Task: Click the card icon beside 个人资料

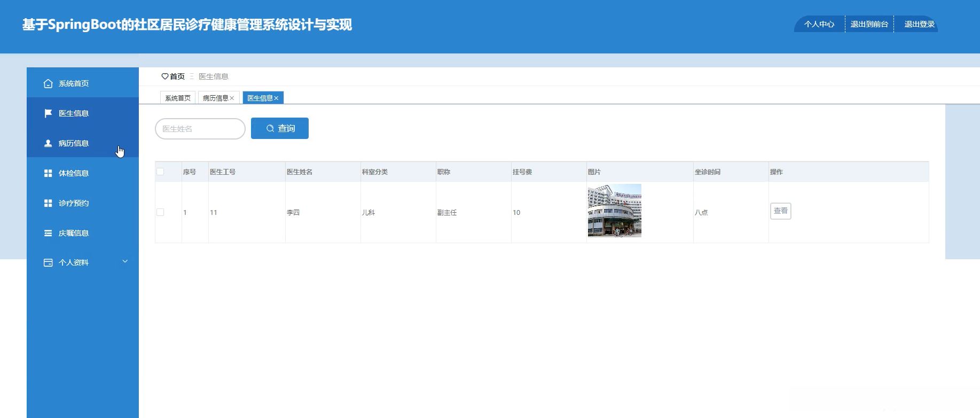Action: (x=48, y=262)
